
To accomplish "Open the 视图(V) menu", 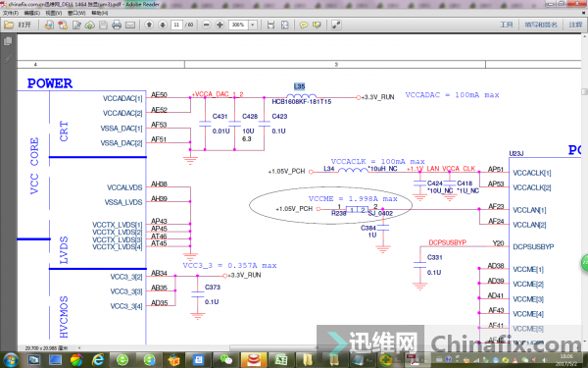I will pyautogui.click(x=54, y=13).
